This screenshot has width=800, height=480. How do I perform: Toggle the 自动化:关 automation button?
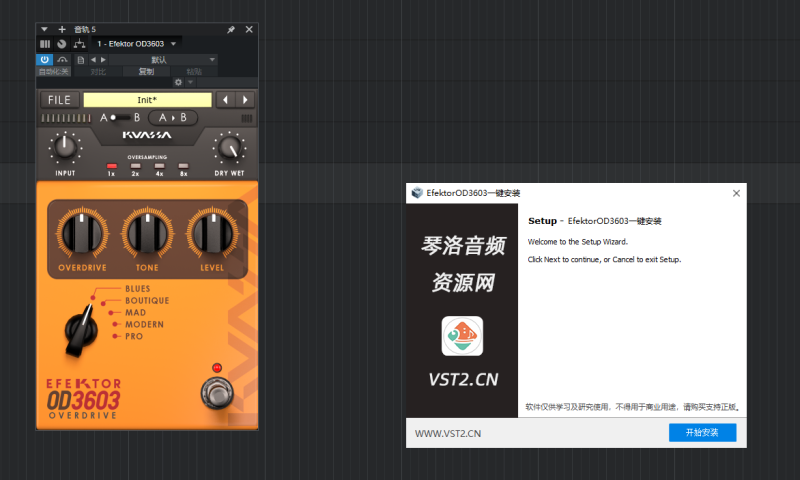(x=54, y=71)
